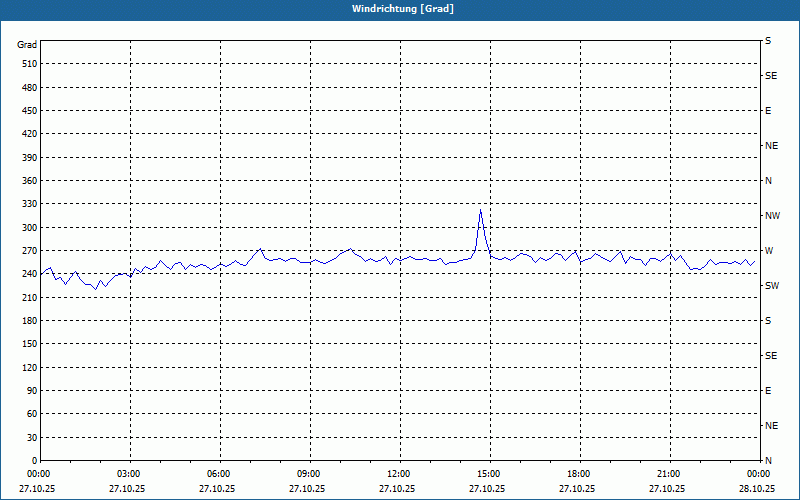Click the 180 degree axis label
Viewport: 800px width, 500px height.
click(x=30, y=321)
